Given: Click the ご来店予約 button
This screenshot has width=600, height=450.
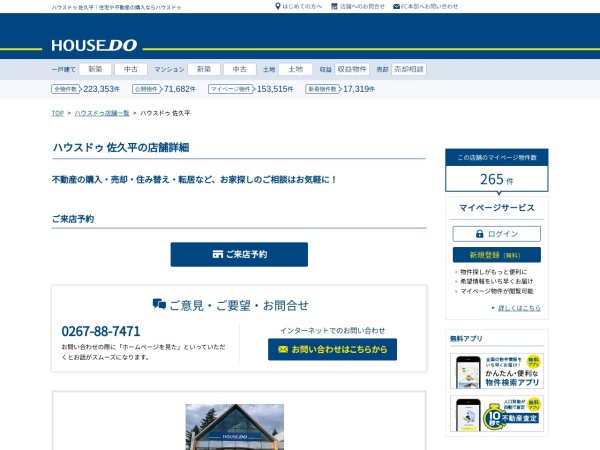Looking at the screenshot, I should tap(239, 254).
